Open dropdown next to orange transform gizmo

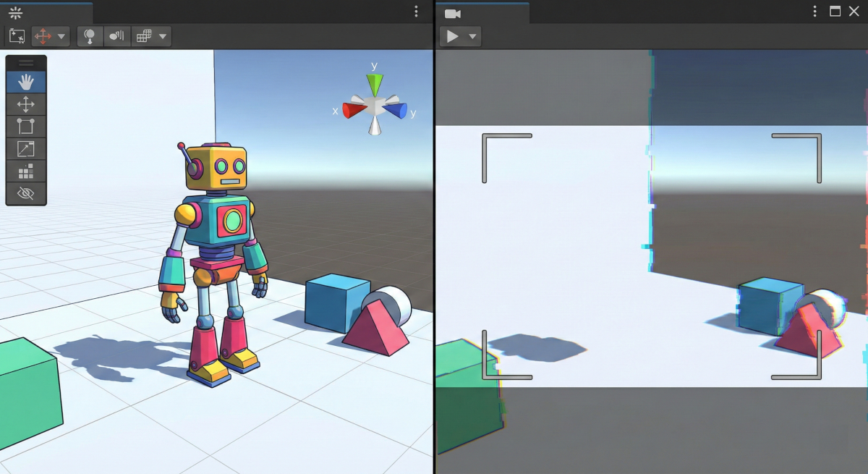(x=61, y=36)
